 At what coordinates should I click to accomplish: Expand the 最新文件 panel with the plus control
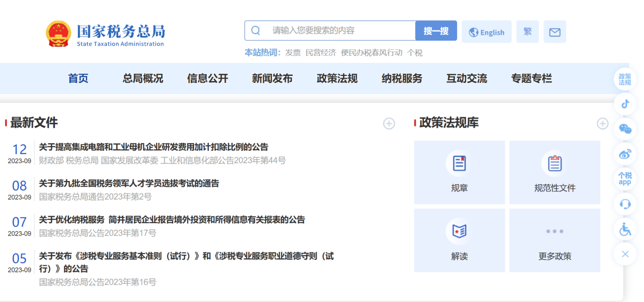click(389, 124)
